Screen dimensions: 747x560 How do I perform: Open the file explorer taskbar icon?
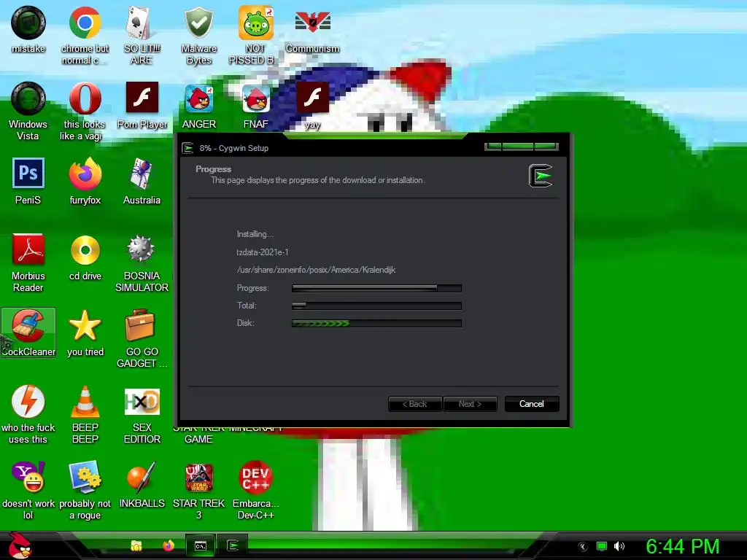click(136, 545)
